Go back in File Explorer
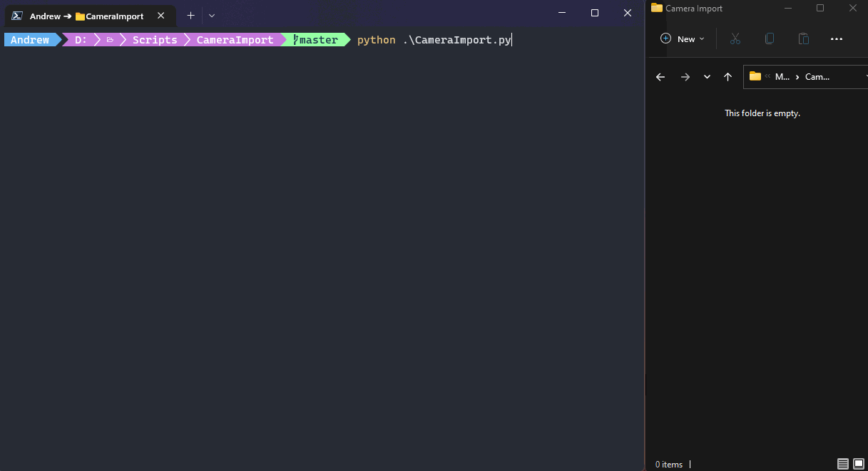868x471 pixels. click(660, 77)
